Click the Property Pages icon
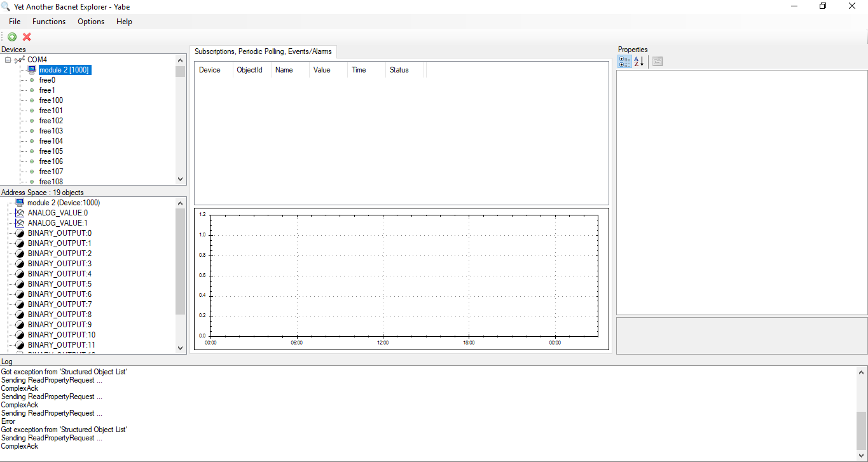868x462 pixels. 658,61
